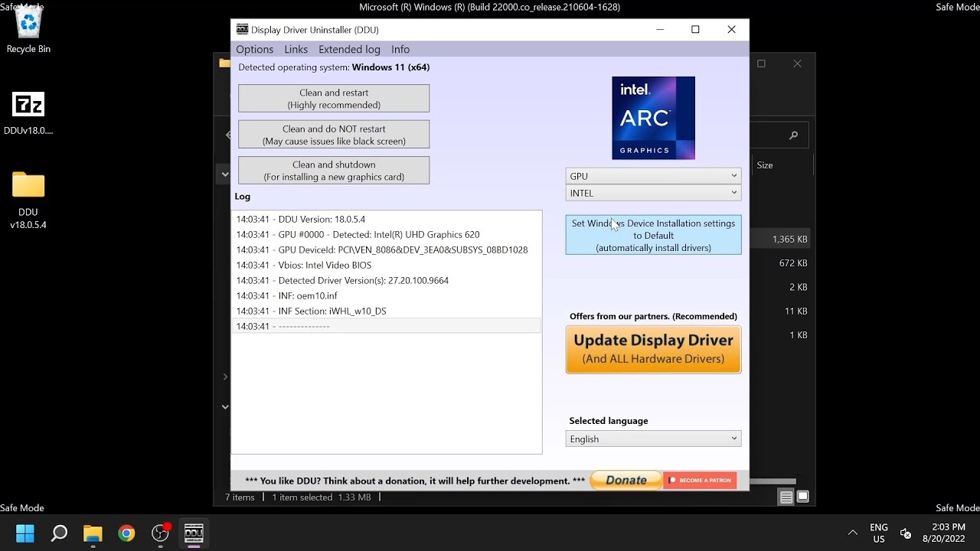Close the File Explorer window behind
The width and height of the screenshot is (980, 551).
pos(797,64)
